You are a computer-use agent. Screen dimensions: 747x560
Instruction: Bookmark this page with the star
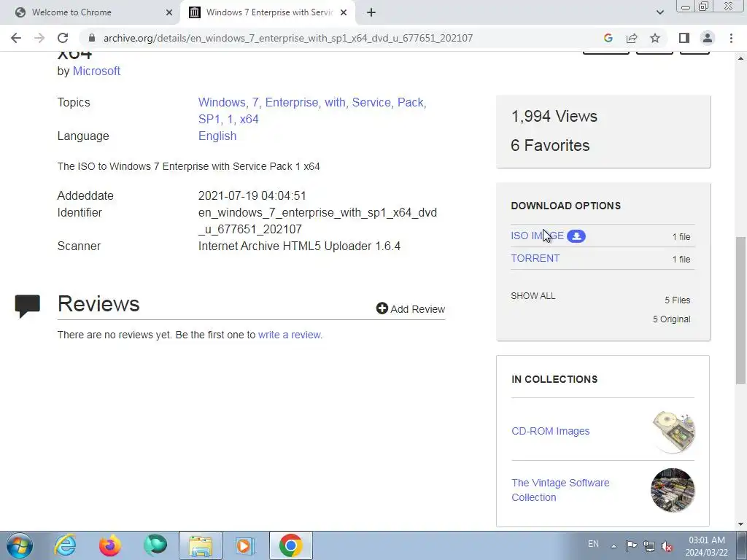[655, 38]
